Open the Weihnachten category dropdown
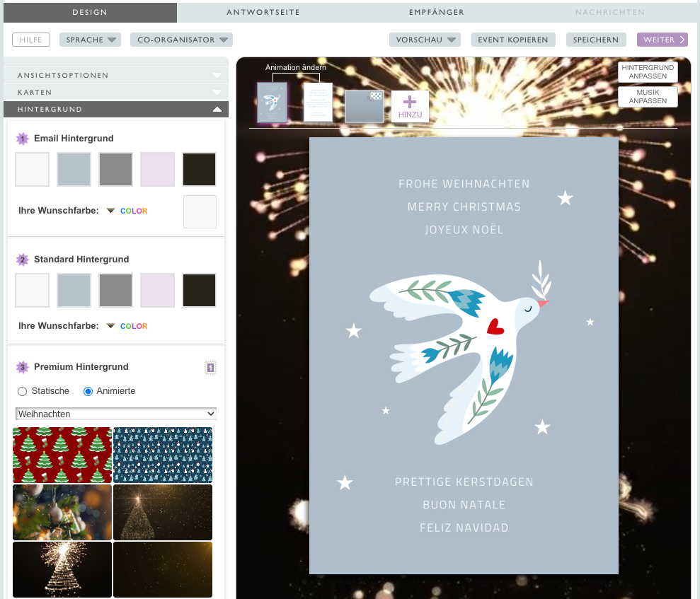 (x=116, y=414)
